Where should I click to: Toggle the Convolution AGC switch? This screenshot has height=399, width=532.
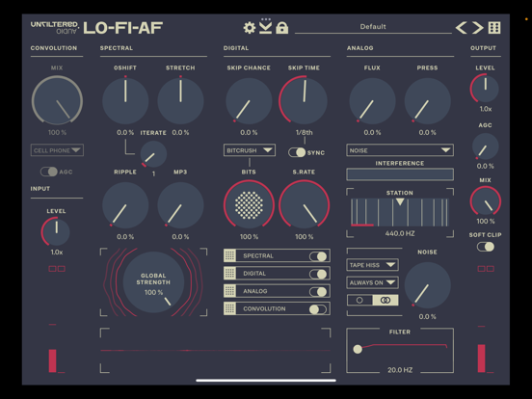click(48, 172)
